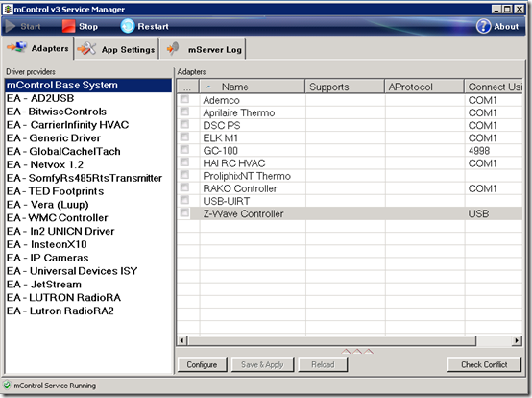Check the RAKO Controller checkbox
The height and width of the screenshot is (398, 532).
(184, 187)
